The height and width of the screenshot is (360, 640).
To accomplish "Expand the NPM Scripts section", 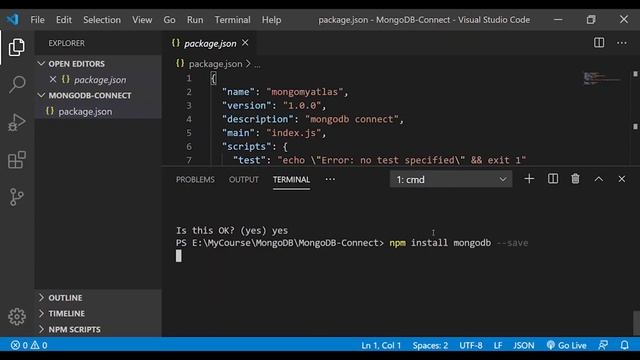I will 41,329.
